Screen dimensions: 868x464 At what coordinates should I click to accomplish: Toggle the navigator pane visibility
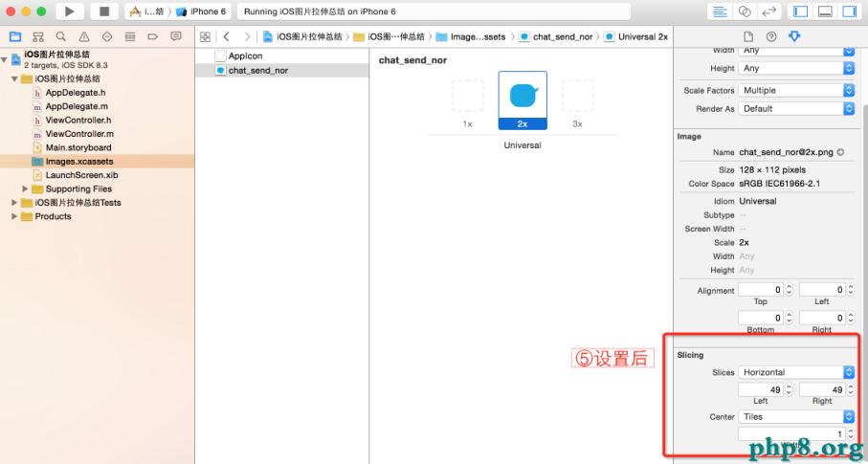click(x=800, y=11)
